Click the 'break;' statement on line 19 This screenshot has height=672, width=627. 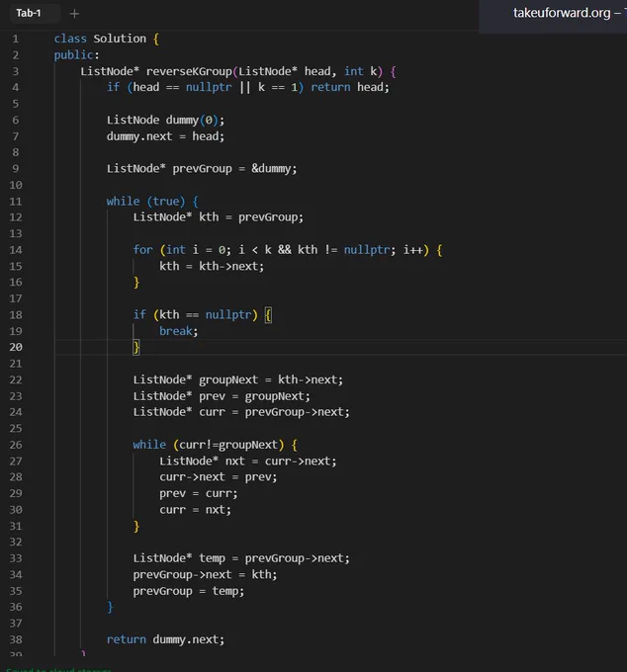179,331
